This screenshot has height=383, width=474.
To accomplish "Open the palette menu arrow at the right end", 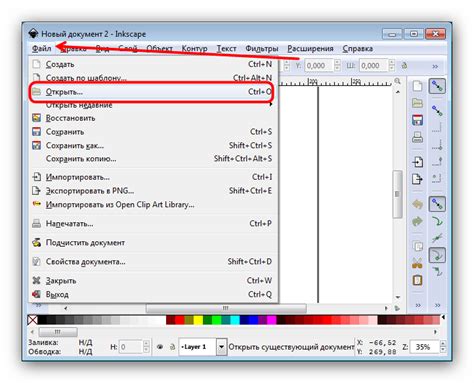I will point(443,317).
